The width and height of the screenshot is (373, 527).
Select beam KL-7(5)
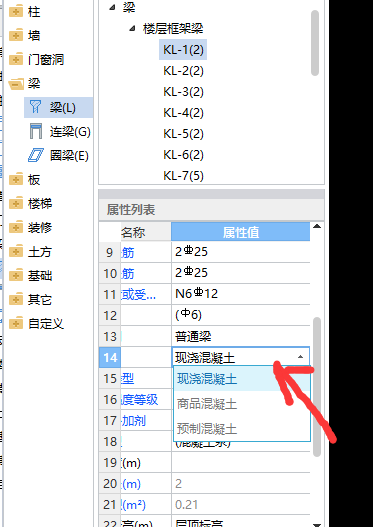click(183, 176)
